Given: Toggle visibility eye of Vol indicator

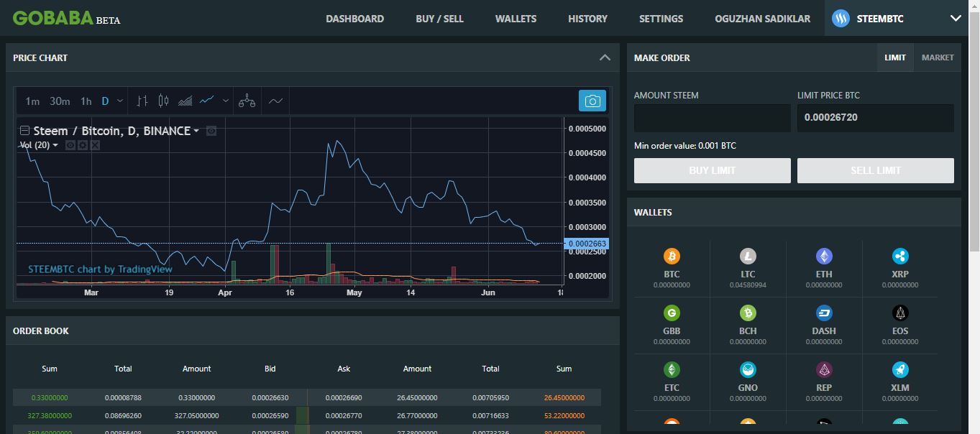Looking at the screenshot, I should tap(70, 145).
